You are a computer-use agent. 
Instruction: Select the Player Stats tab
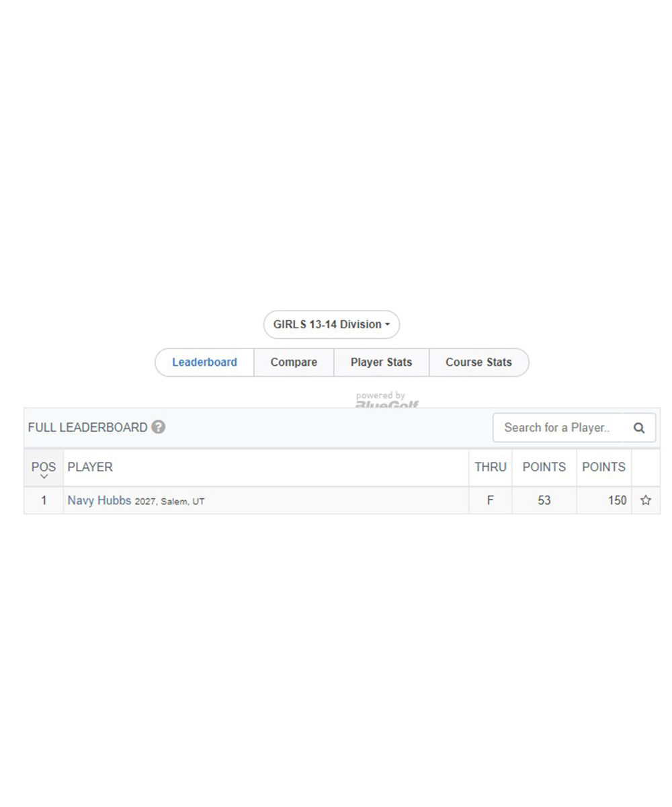click(x=381, y=362)
